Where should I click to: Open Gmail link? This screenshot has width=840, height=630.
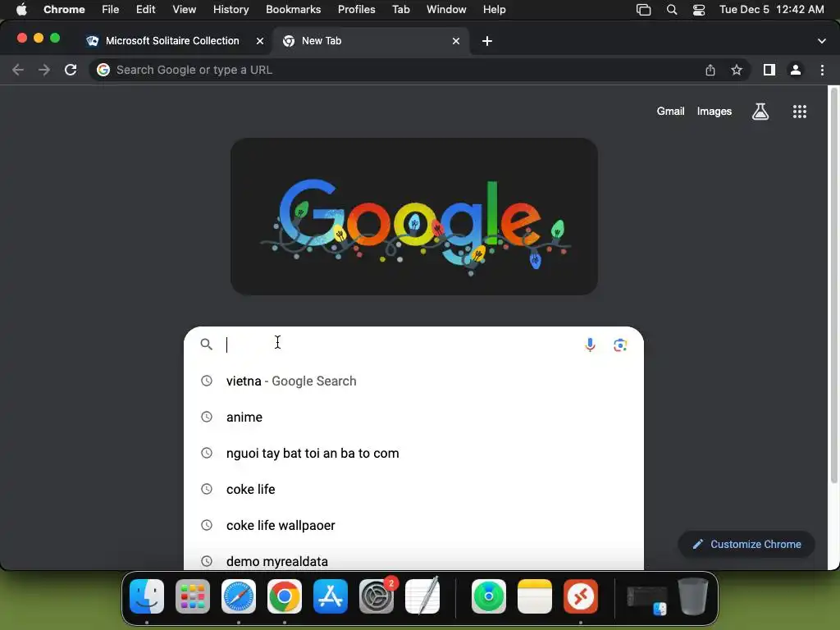[x=670, y=112]
